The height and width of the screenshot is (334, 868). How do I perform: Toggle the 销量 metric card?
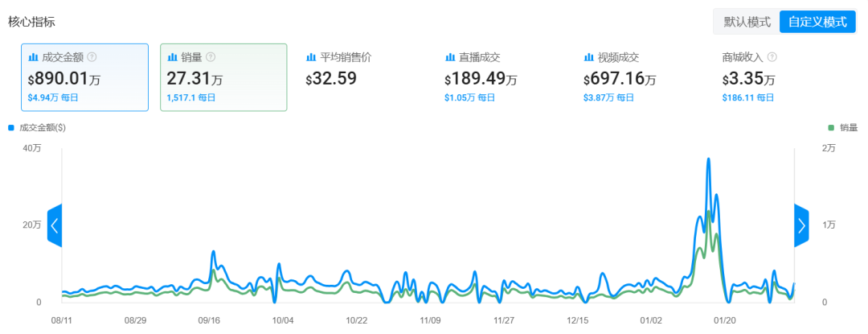pyautogui.click(x=223, y=77)
